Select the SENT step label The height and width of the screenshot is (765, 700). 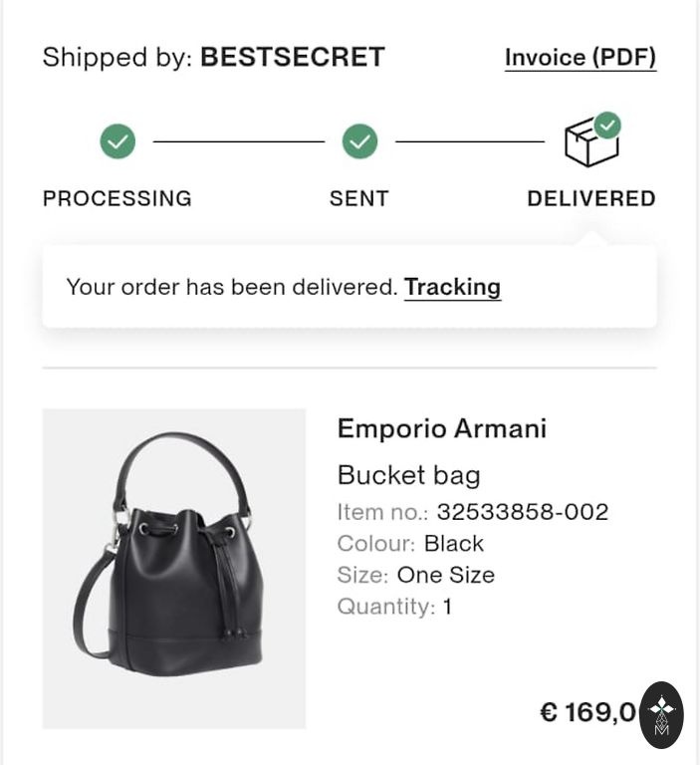click(358, 198)
